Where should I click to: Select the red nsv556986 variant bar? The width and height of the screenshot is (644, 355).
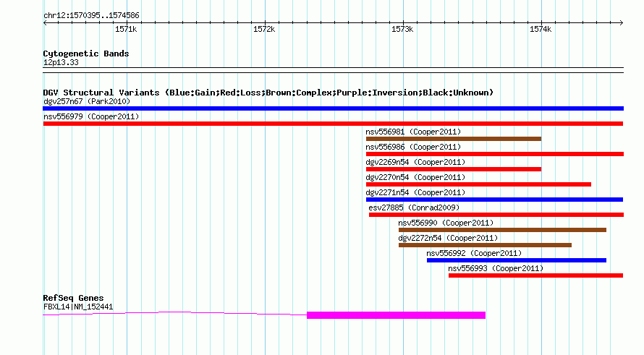(495, 154)
